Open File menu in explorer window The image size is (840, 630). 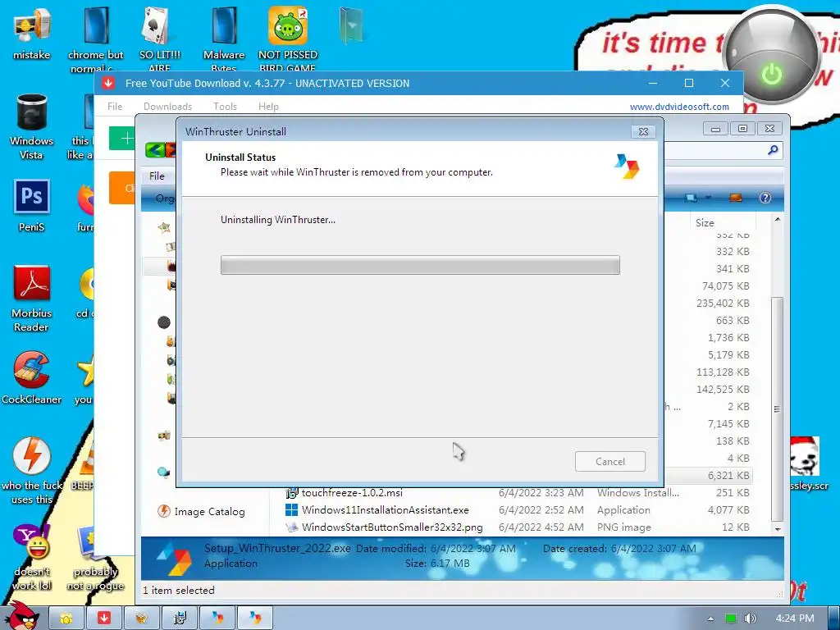(x=157, y=176)
